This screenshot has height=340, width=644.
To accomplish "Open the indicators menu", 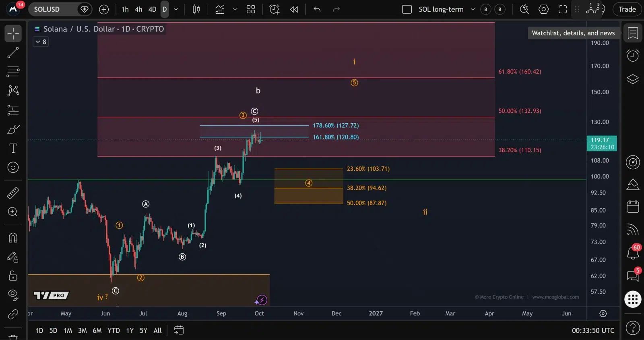I will [220, 9].
